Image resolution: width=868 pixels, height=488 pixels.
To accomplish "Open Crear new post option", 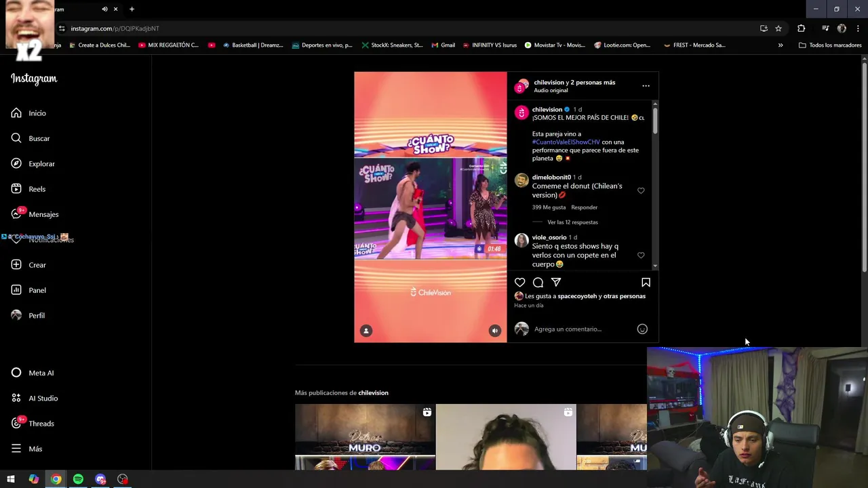I will pos(28,265).
